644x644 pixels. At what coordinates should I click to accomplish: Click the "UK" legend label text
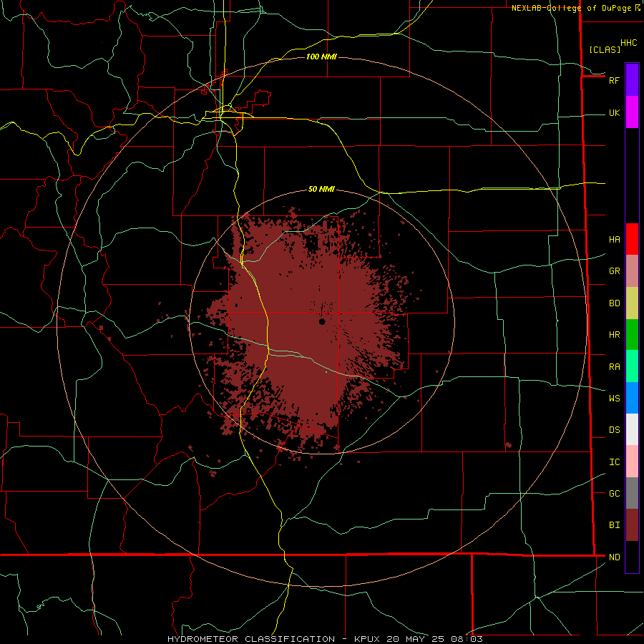(x=615, y=112)
